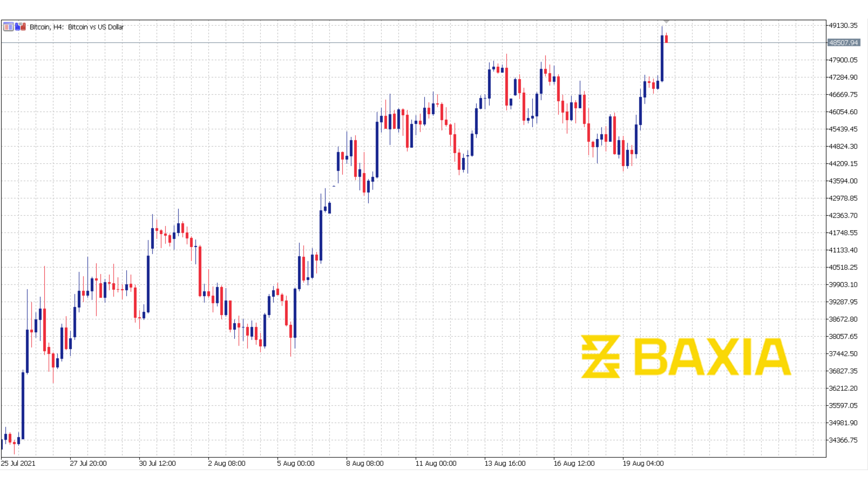Click the tall blue candle before the last
The width and height of the screenshot is (868, 489).
click(662, 58)
